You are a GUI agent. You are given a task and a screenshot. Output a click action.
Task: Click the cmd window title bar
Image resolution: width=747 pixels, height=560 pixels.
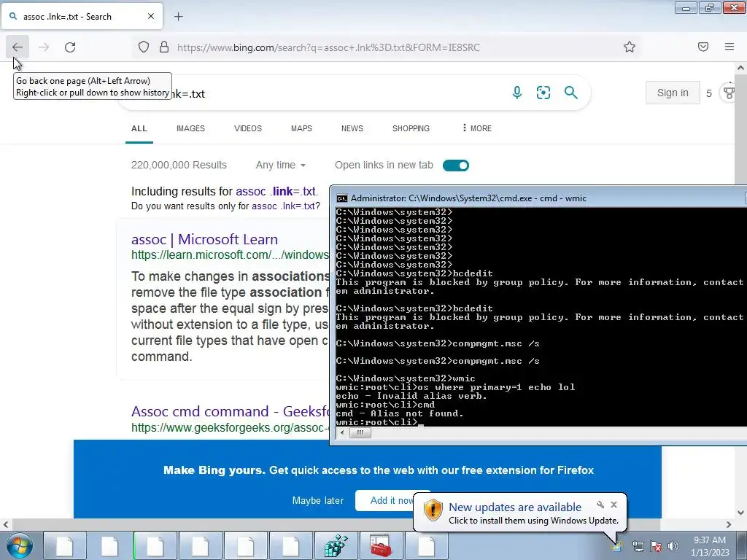point(538,198)
